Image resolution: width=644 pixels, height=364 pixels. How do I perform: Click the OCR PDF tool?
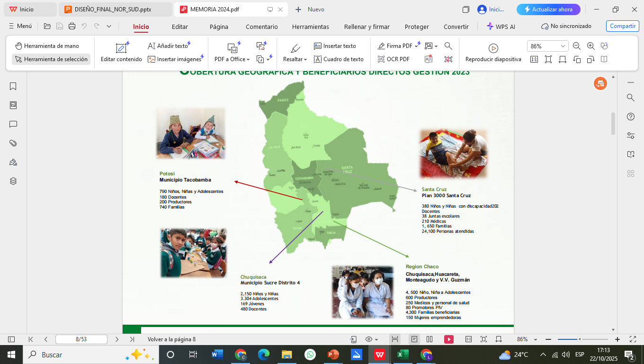click(394, 59)
